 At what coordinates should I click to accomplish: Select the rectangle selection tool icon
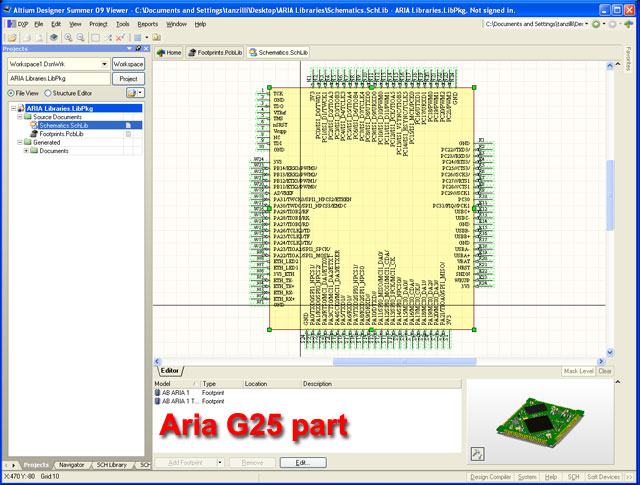click(95, 38)
